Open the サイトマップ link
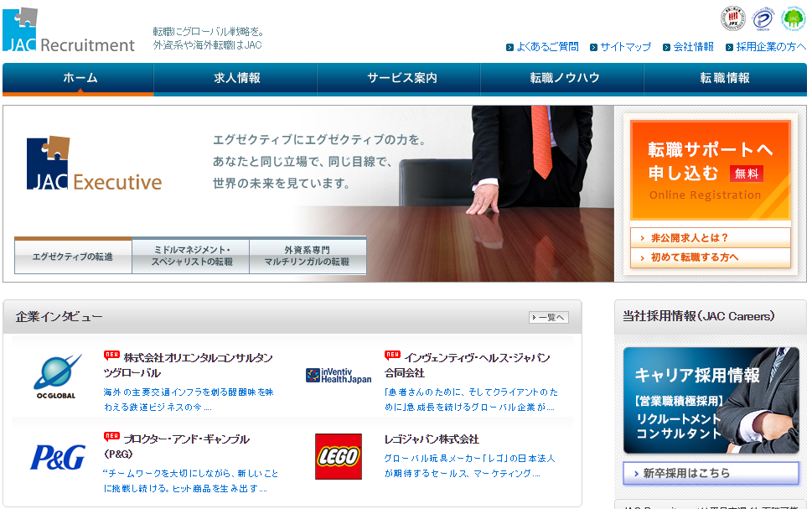The image size is (812, 509). coord(626,47)
